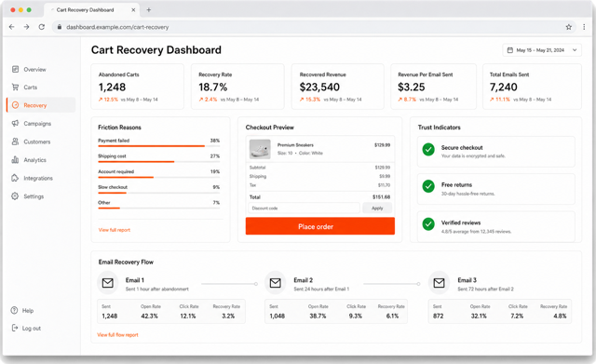Click the Free returns green checkmark
The height and width of the screenshot is (364, 596).
[428, 186]
